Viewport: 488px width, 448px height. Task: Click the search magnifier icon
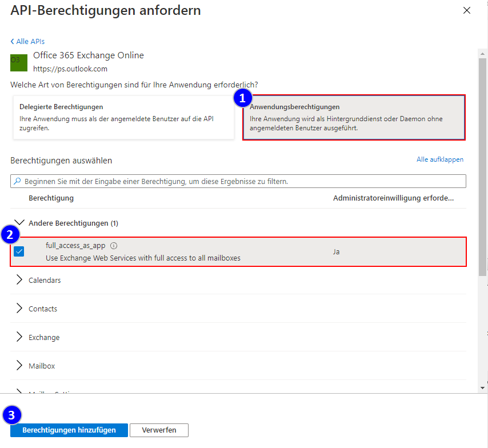(17, 181)
